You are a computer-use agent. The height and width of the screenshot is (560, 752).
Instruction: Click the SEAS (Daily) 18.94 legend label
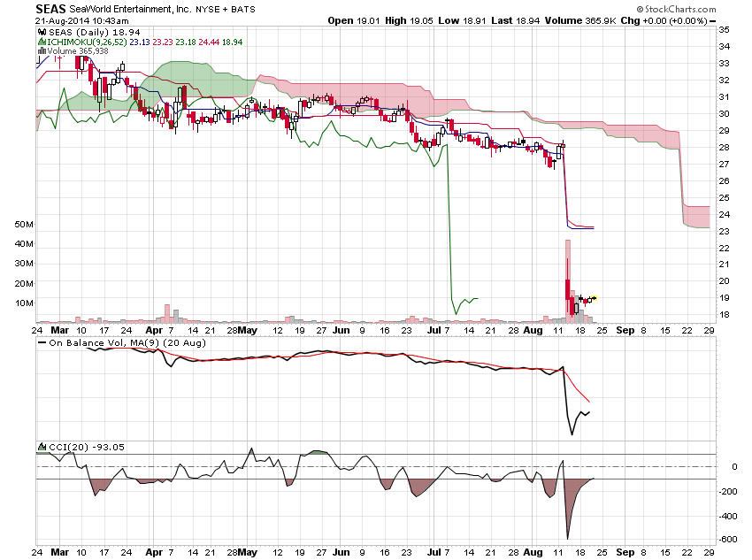(95, 32)
